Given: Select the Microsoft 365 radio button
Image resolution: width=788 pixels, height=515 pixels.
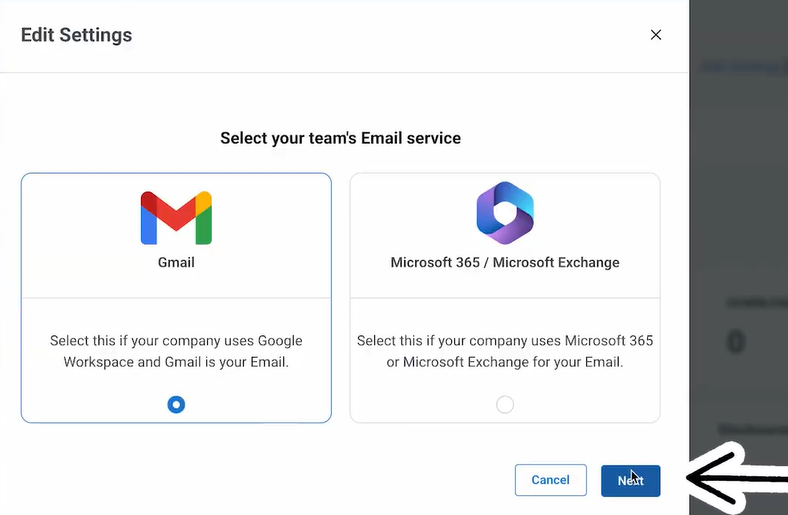Looking at the screenshot, I should (x=505, y=404).
